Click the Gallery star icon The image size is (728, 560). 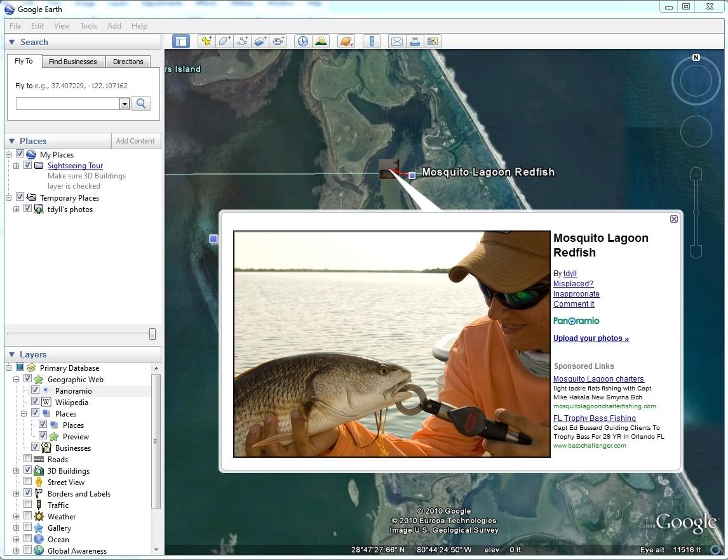[x=39, y=528]
